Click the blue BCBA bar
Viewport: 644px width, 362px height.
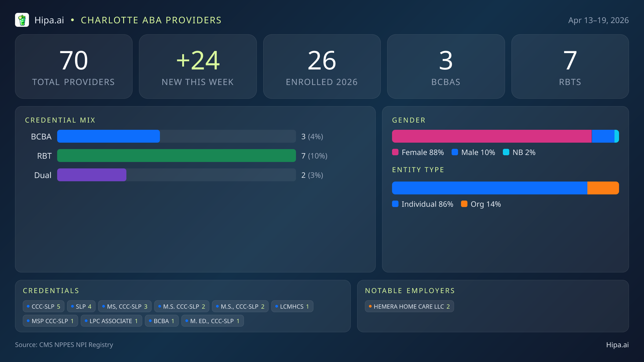point(108,136)
